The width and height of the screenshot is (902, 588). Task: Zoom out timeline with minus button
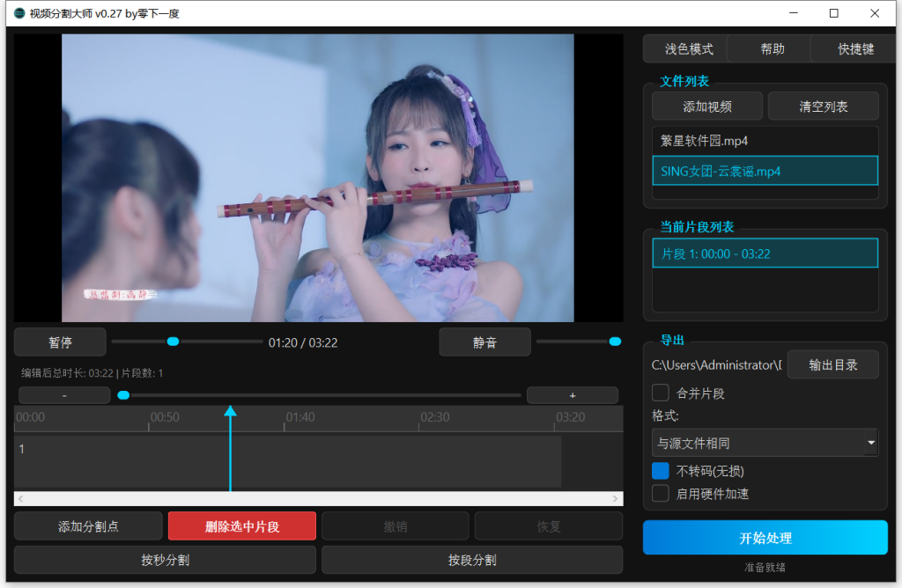pos(64,395)
